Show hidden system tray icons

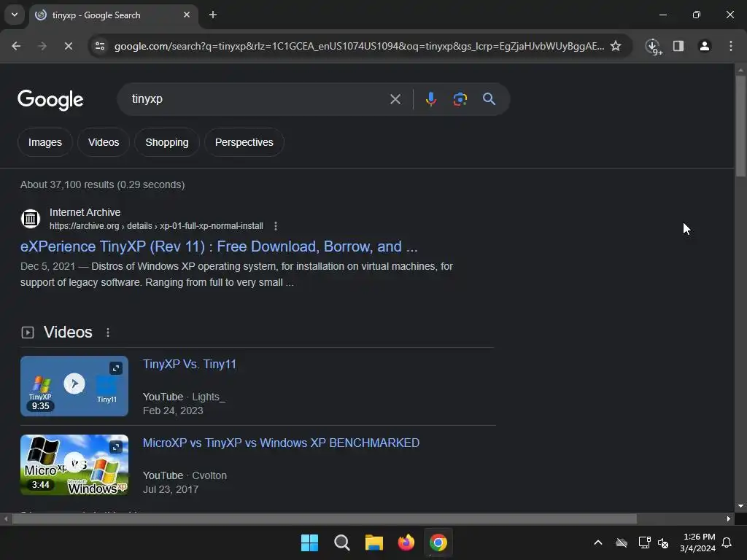(x=598, y=542)
